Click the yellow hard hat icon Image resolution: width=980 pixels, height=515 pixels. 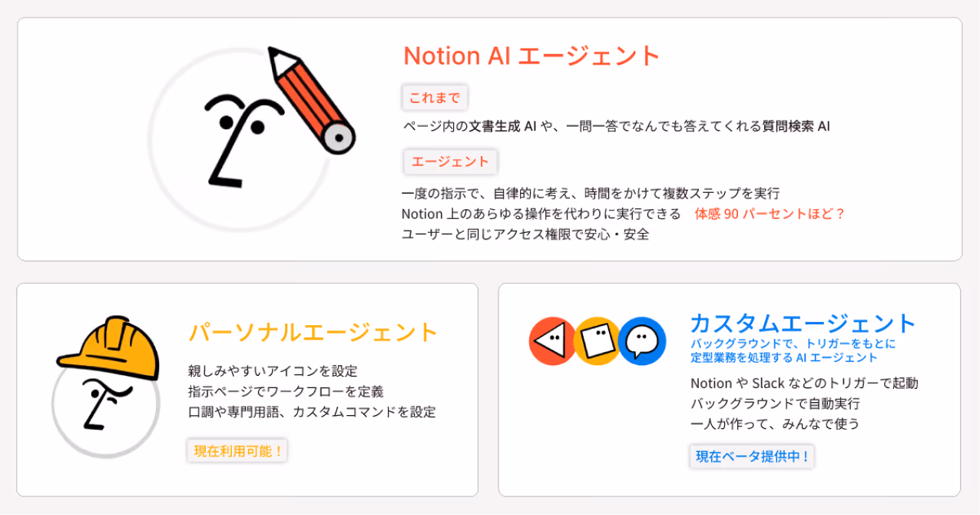110,347
